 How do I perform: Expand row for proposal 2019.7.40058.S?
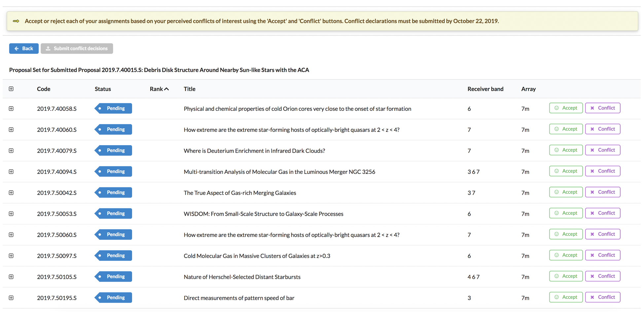pos(11,109)
